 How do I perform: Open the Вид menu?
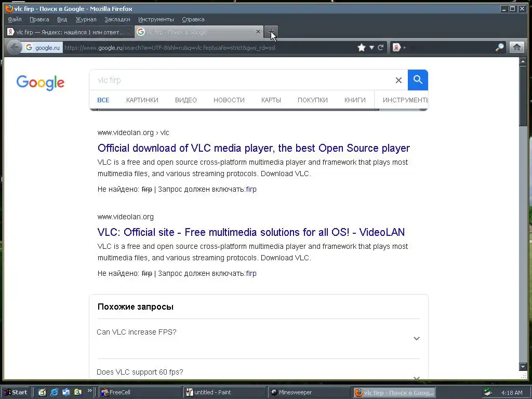click(x=62, y=19)
